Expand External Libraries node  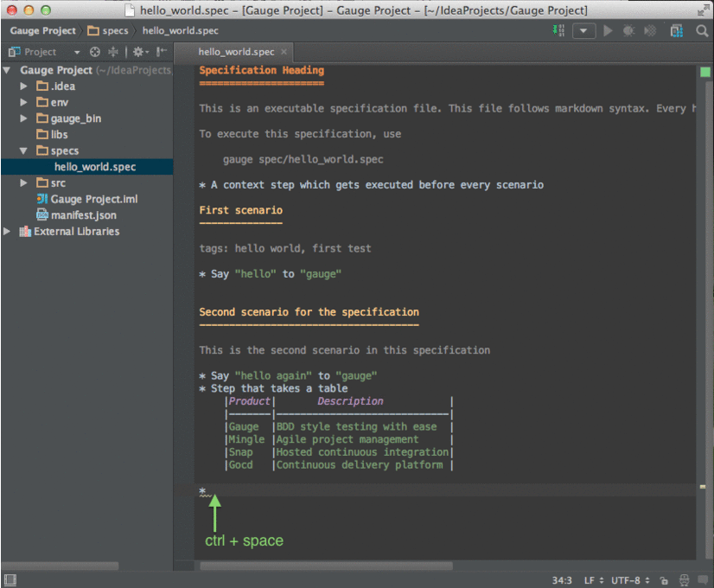click(7, 232)
